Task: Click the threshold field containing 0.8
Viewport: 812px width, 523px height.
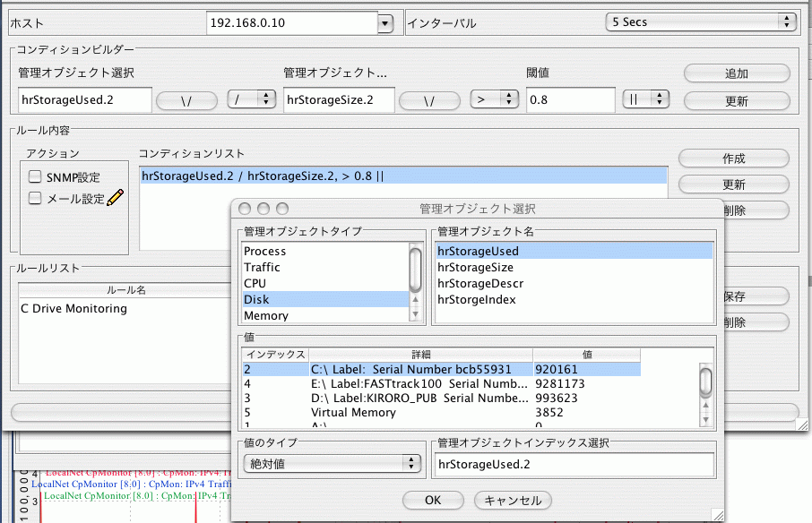Action: (571, 99)
